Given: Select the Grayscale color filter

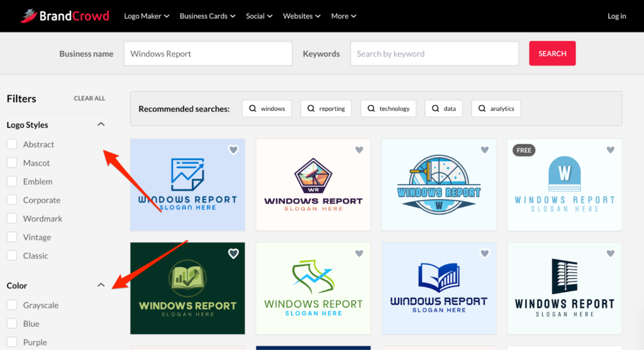Looking at the screenshot, I should 12,305.
